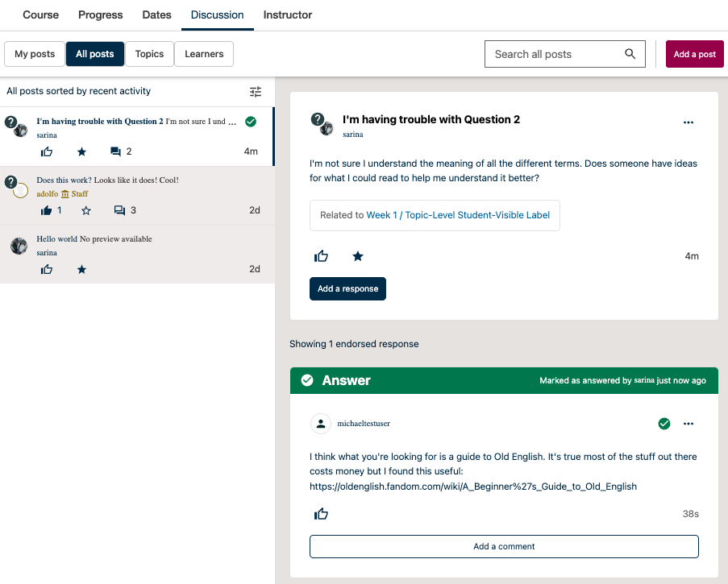Click the search magnifier icon
The image size is (728, 584).
[630, 54]
